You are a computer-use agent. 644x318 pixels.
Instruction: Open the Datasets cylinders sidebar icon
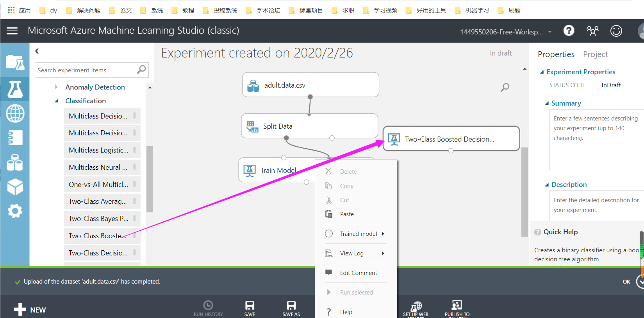point(15,162)
